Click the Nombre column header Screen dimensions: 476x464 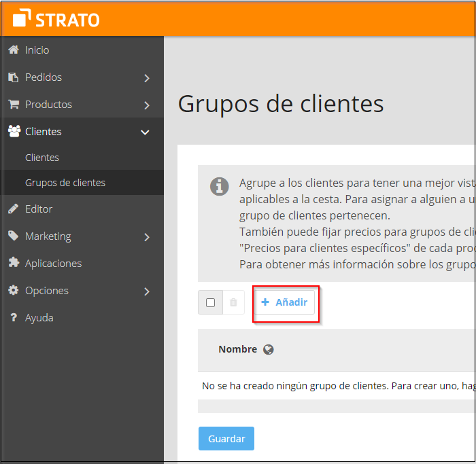click(238, 349)
